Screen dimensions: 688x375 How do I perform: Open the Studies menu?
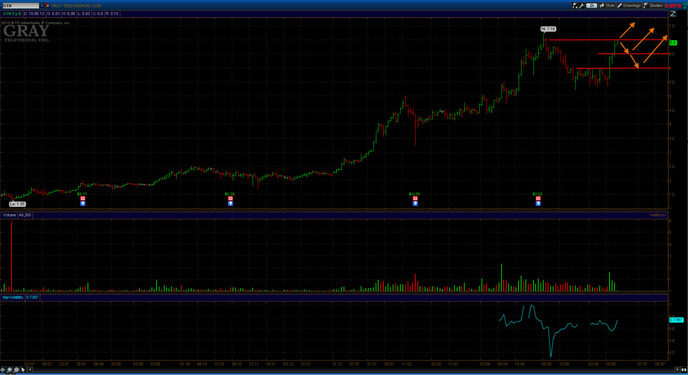pos(653,6)
